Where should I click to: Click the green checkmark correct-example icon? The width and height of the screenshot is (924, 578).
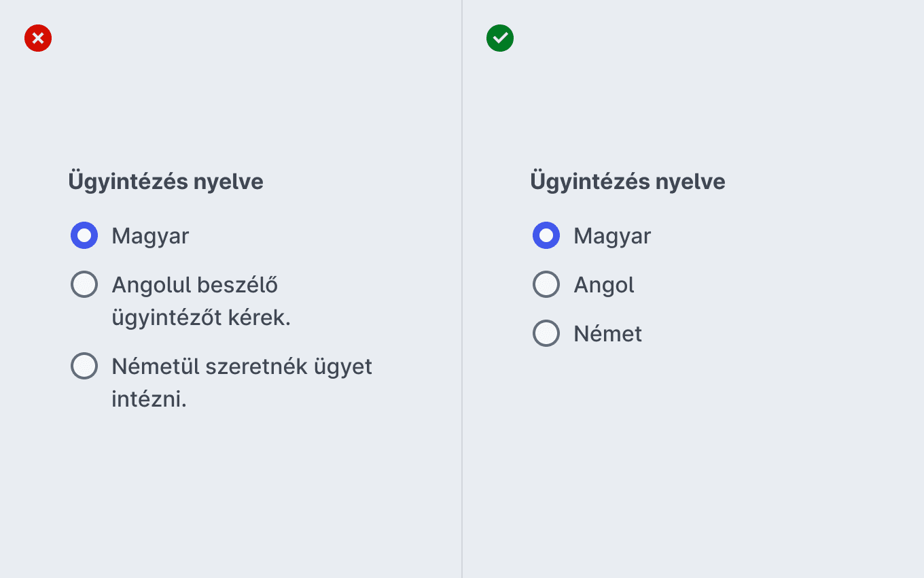(500, 38)
